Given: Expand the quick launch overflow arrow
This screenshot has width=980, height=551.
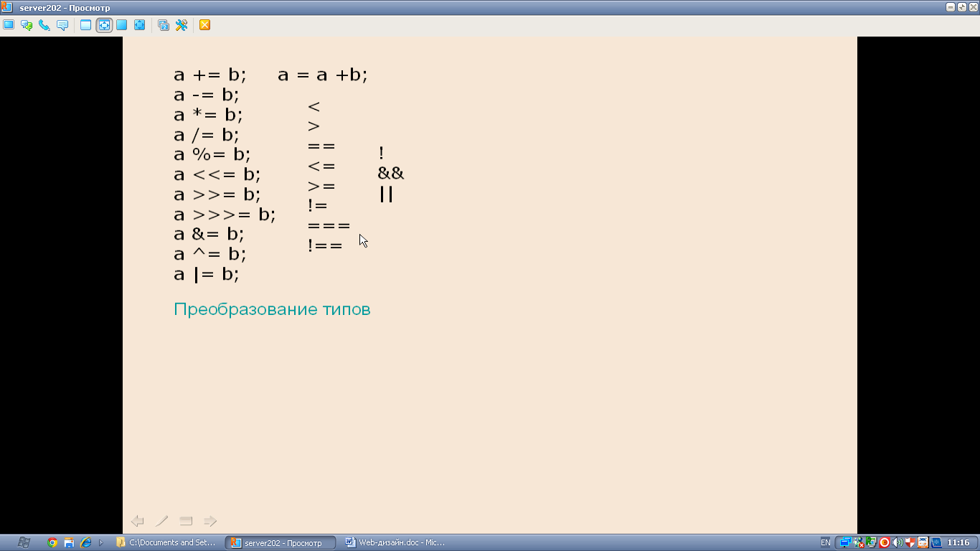Looking at the screenshot, I should (x=101, y=542).
